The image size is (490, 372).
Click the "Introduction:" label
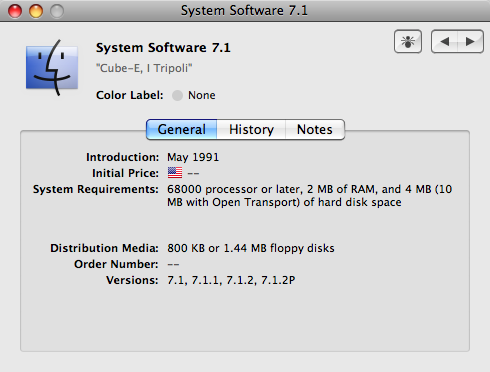click(122, 157)
